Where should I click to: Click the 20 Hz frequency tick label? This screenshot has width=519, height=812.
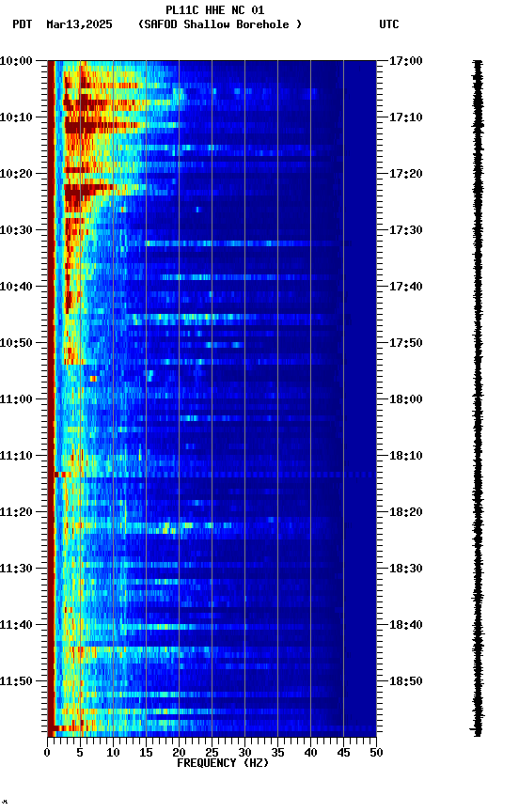pyautogui.click(x=179, y=753)
